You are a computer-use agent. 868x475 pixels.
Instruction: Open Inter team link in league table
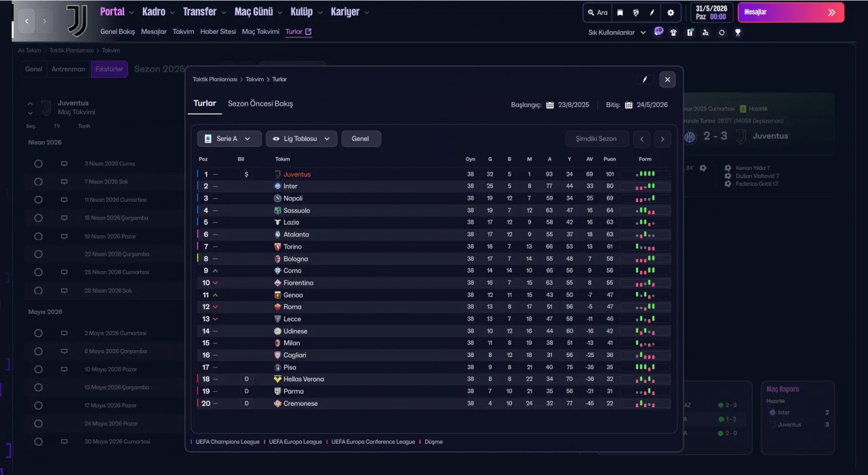pyautogui.click(x=290, y=186)
